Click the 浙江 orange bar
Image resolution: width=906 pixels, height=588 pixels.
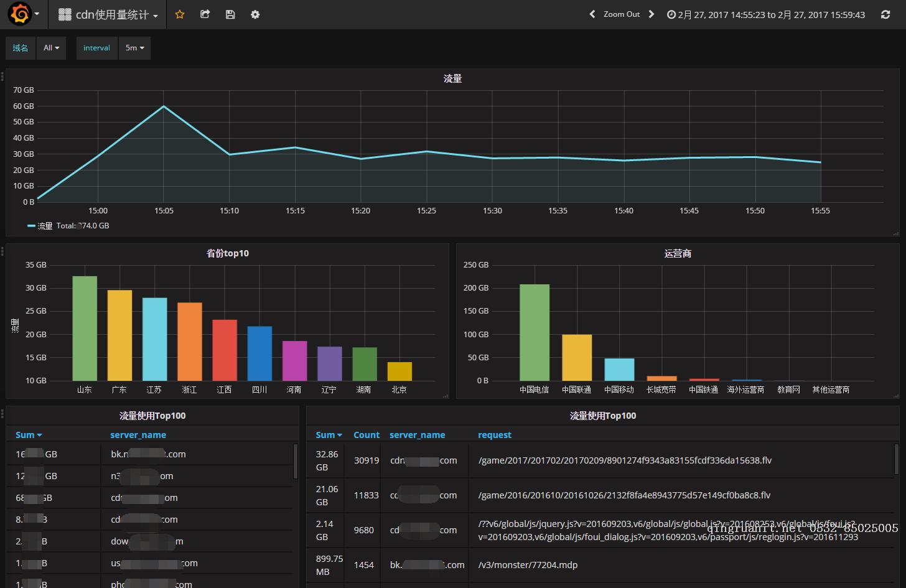click(190, 342)
